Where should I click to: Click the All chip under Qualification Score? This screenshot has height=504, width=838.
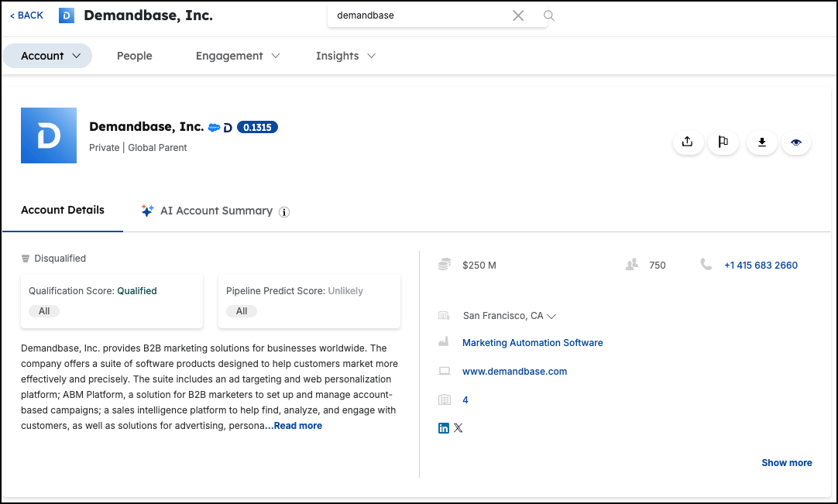(x=44, y=311)
